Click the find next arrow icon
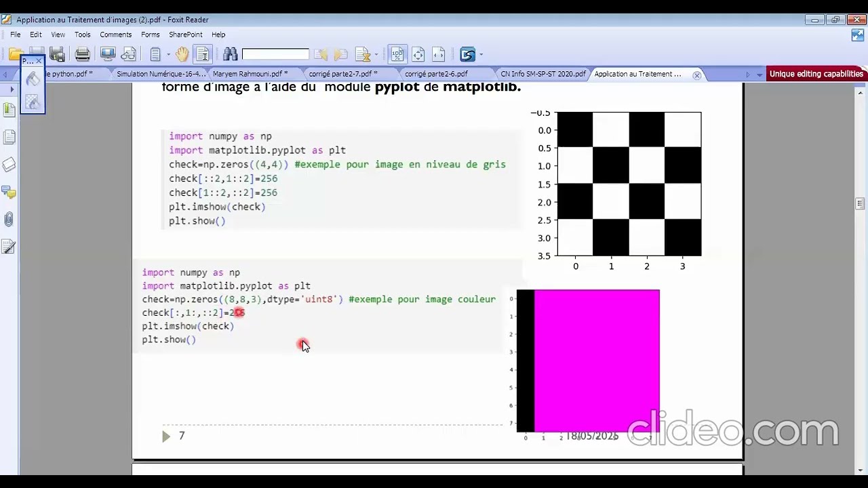 click(341, 54)
